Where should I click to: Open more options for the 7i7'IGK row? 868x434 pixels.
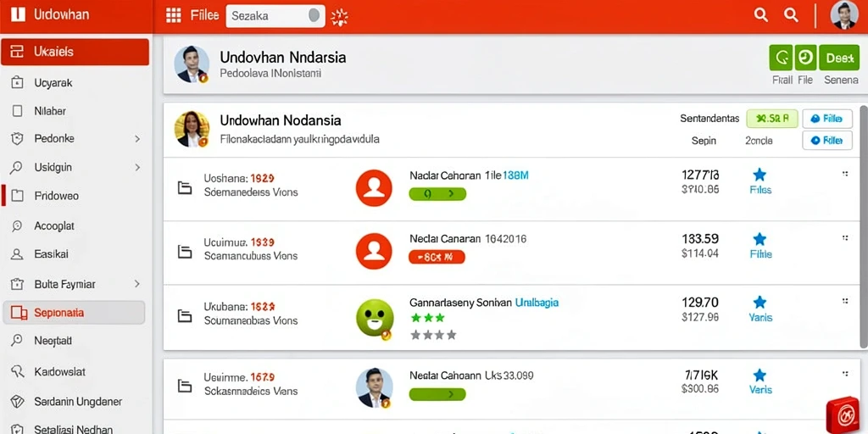click(845, 374)
